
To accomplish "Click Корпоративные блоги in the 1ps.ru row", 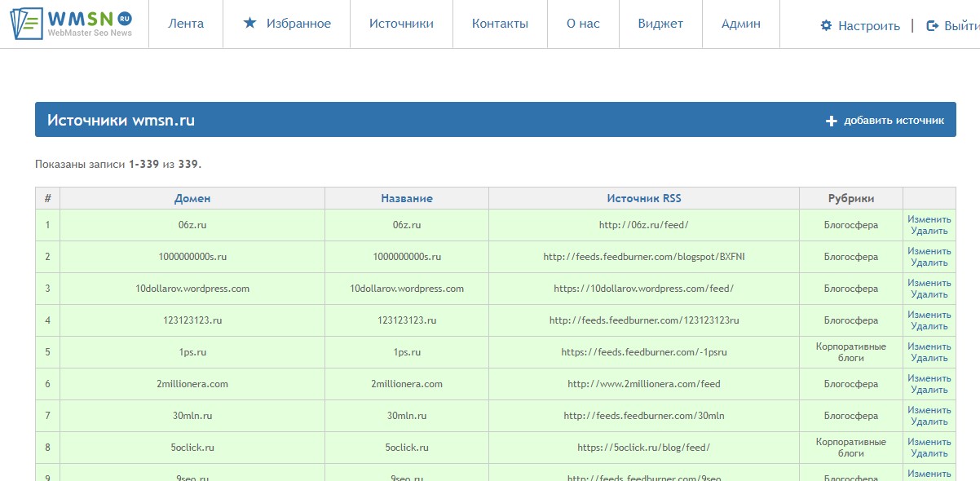I will tap(851, 352).
